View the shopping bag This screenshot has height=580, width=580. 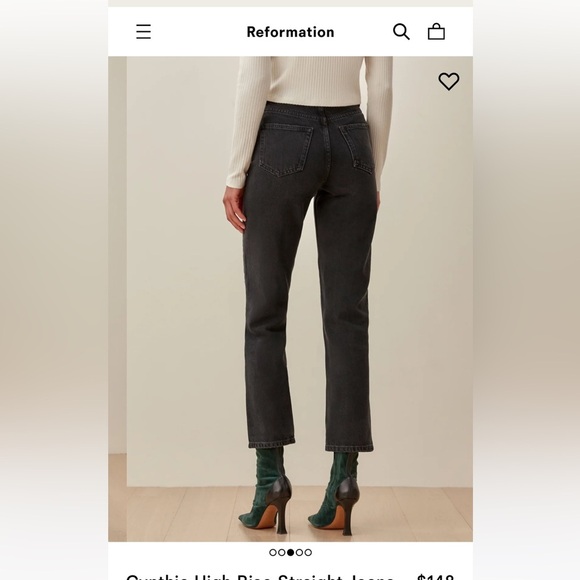pos(436,31)
